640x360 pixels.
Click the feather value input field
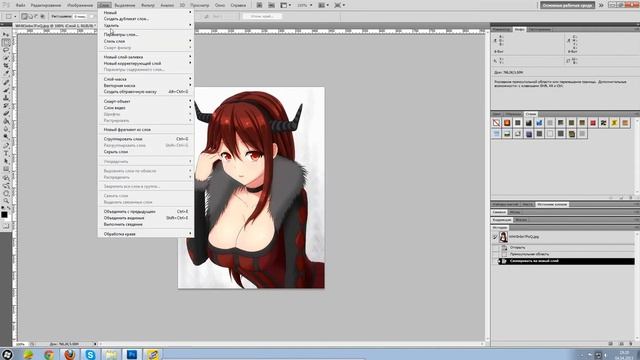tap(80, 16)
